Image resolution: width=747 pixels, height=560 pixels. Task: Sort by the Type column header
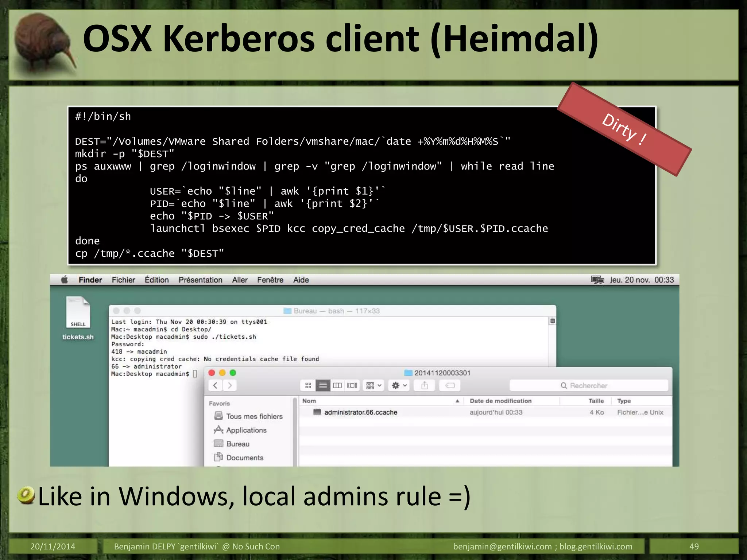pos(642,401)
